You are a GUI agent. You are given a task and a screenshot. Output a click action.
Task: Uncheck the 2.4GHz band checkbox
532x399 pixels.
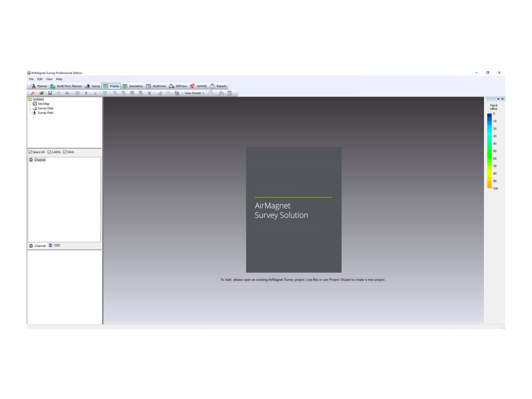click(x=49, y=152)
